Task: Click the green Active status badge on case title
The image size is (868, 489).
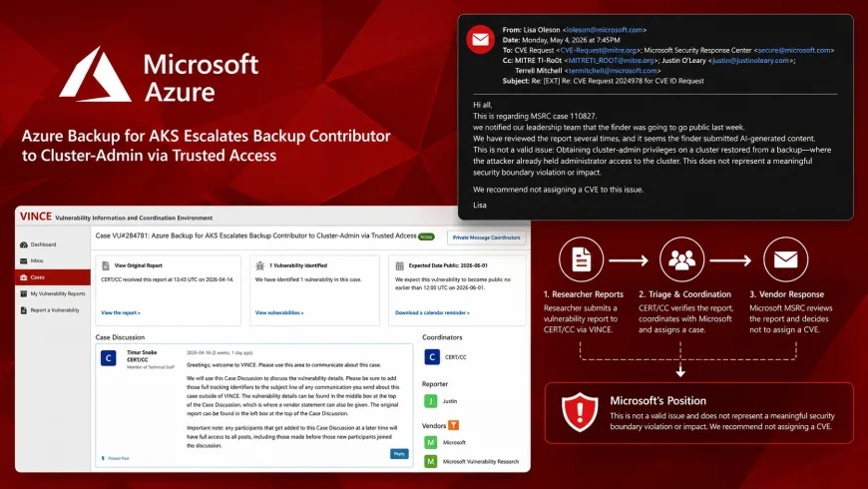Action: tap(426, 237)
